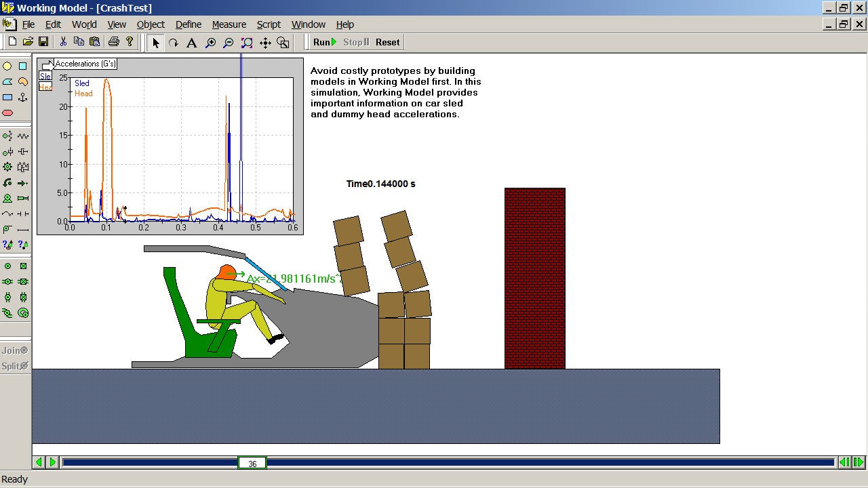Image resolution: width=868 pixels, height=488 pixels.
Task: Click the Zoom In magnifier
Action: (x=210, y=43)
